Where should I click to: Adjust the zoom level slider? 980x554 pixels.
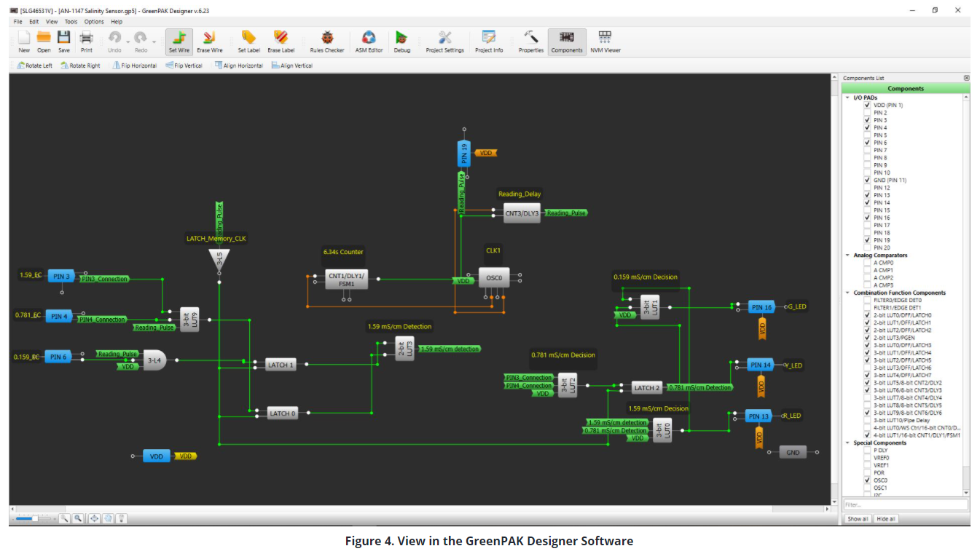click(35, 518)
